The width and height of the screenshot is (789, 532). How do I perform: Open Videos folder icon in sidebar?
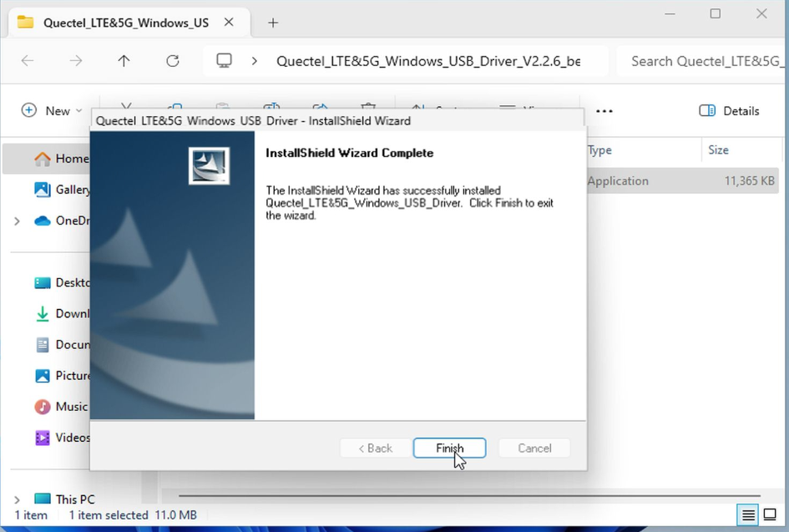click(42, 438)
